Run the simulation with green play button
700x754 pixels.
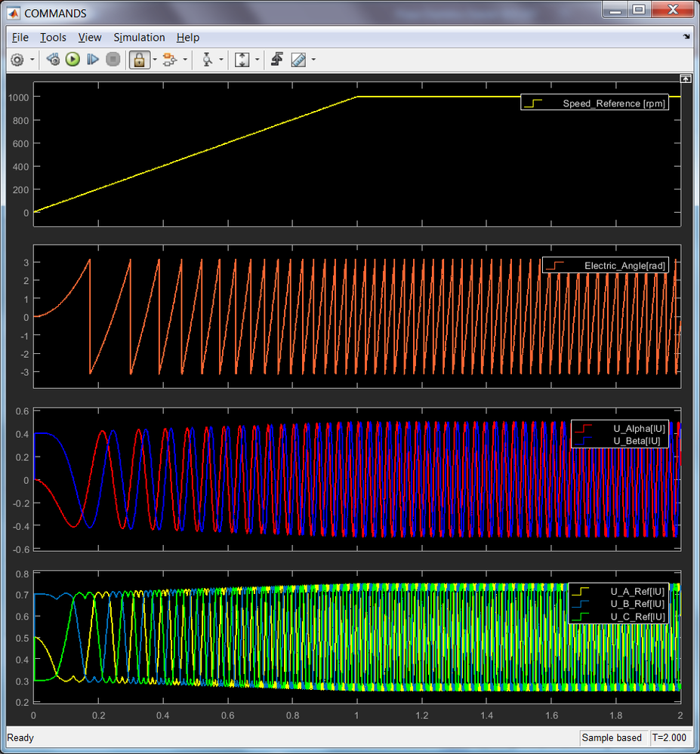72,60
